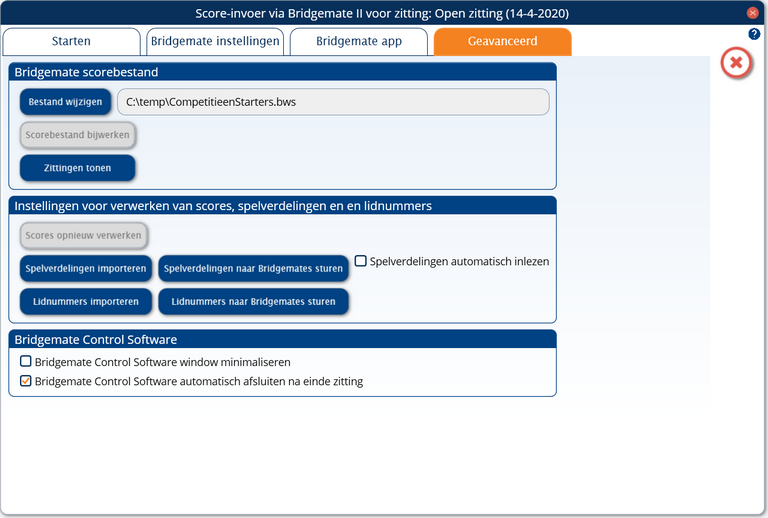
Task: Click the large red circular close icon
Action: (736, 63)
